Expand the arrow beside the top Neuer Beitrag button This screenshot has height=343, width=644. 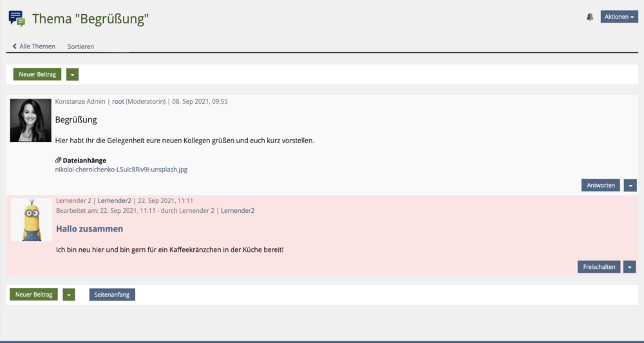(72, 75)
